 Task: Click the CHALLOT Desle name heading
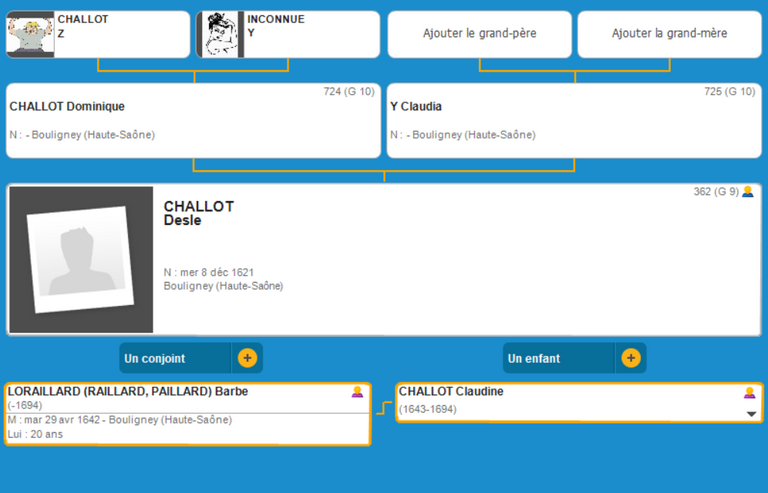[x=199, y=213]
